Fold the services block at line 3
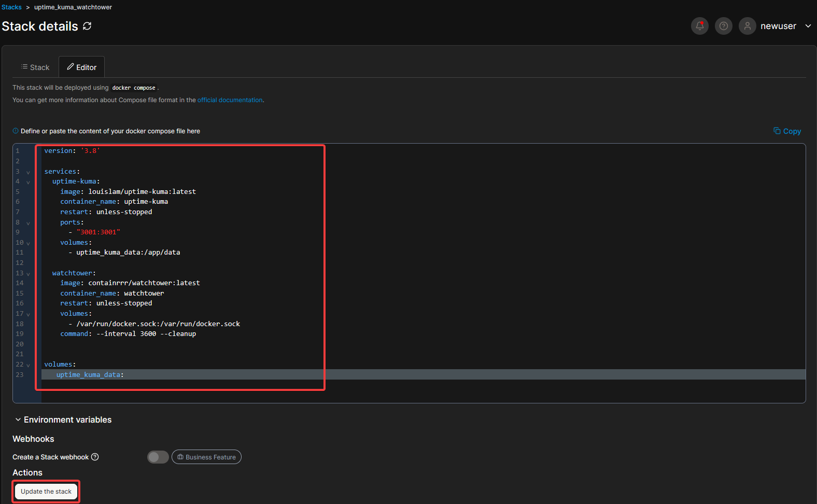Viewport: 817px width, 504px height. click(x=28, y=172)
